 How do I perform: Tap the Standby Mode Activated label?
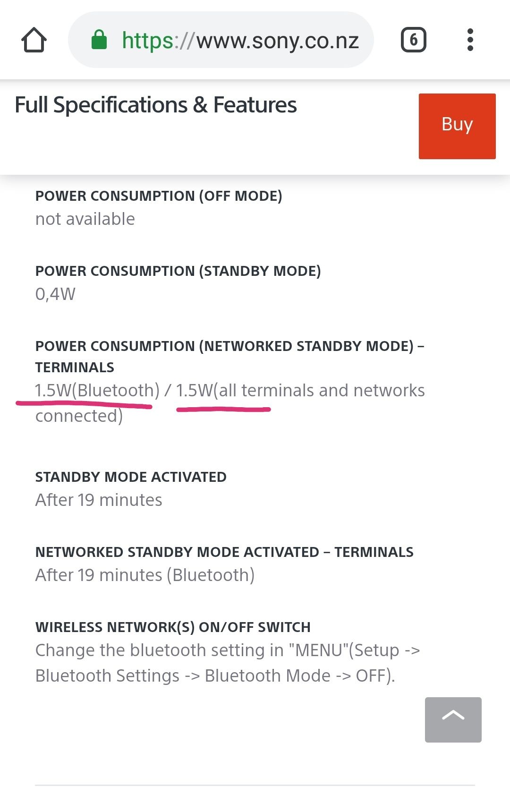point(131,477)
